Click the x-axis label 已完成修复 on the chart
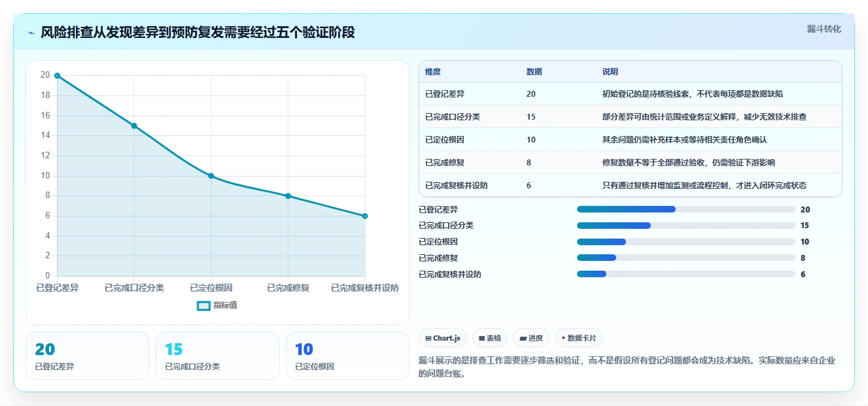The height and width of the screenshot is (406, 868). (x=288, y=288)
